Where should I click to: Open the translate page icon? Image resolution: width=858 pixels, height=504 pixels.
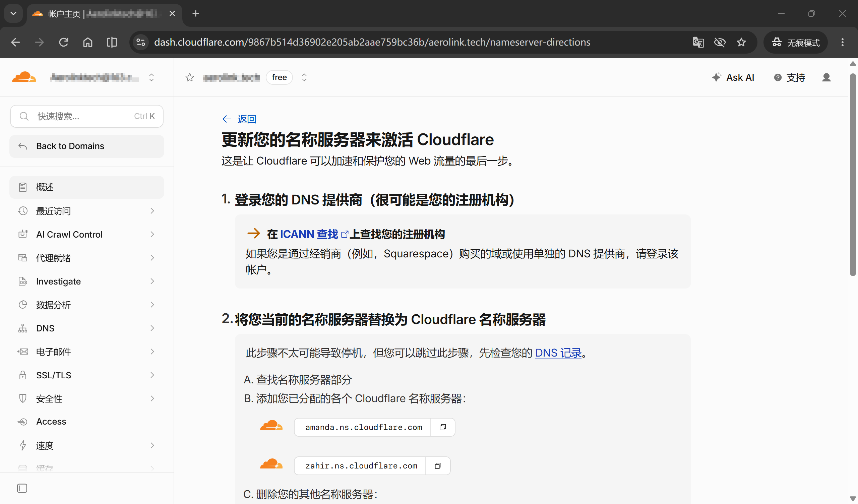[x=698, y=42]
